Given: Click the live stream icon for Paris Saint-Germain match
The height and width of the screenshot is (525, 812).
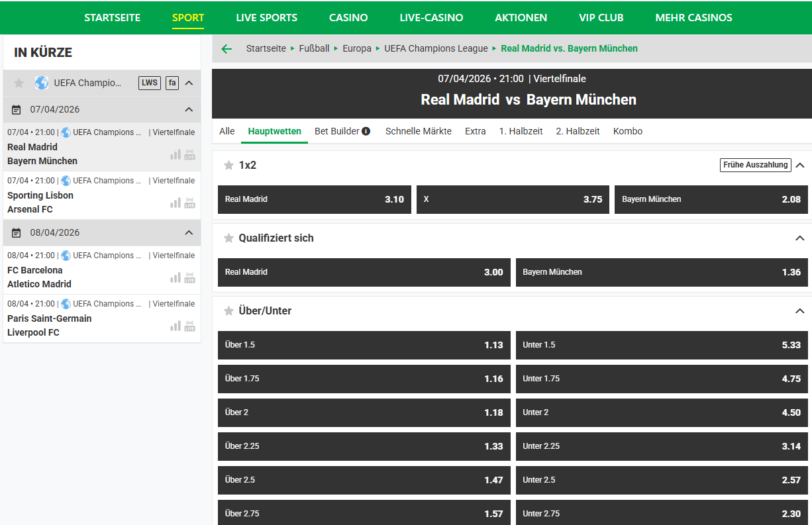Looking at the screenshot, I should click(x=190, y=326).
